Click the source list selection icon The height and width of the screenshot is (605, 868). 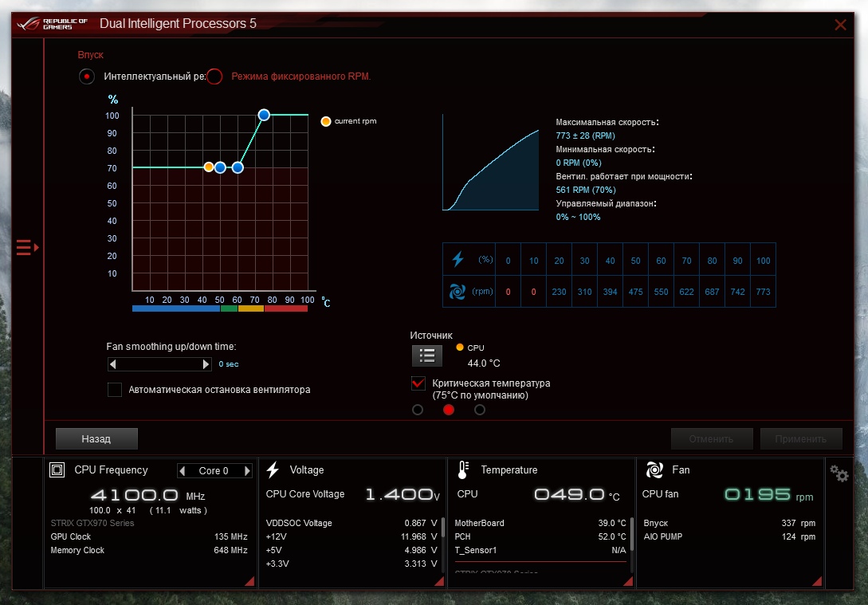point(426,356)
